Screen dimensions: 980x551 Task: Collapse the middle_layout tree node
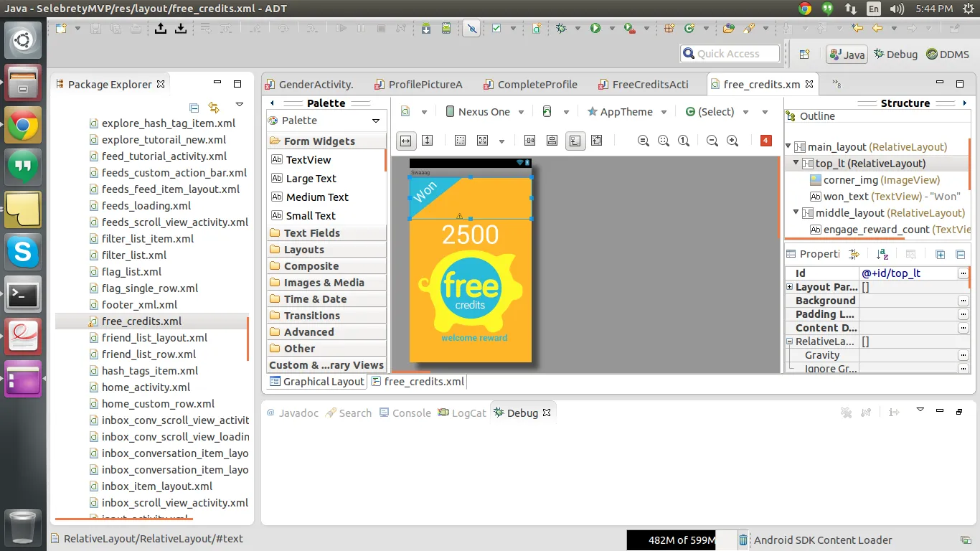(x=796, y=213)
